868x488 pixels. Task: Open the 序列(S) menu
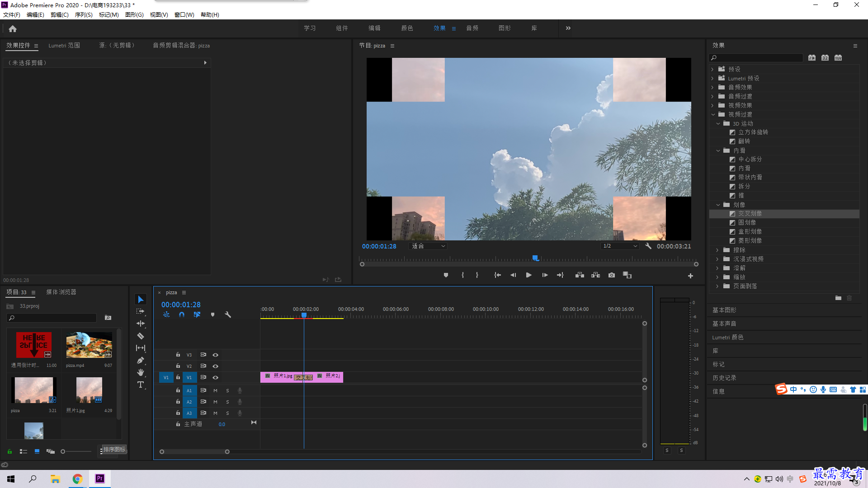tap(84, 15)
